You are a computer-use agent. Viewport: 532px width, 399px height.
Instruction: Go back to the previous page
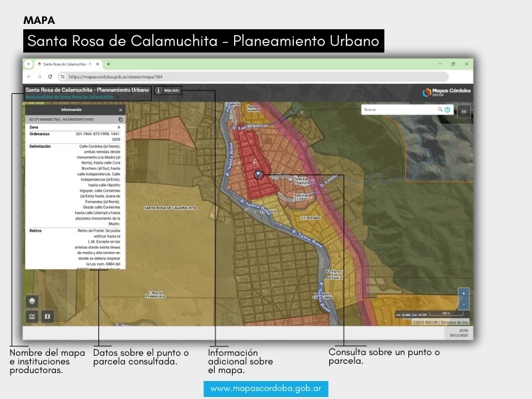click(x=29, y=76)
